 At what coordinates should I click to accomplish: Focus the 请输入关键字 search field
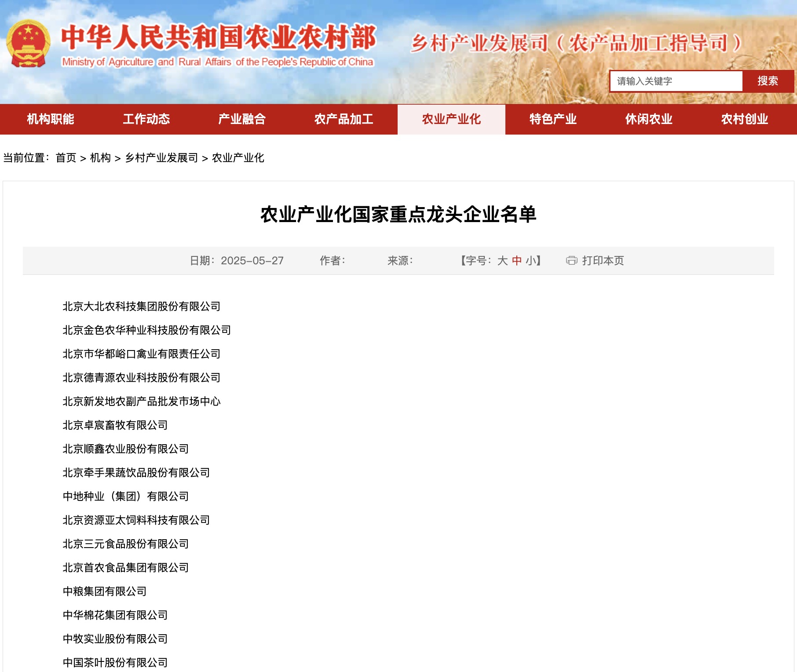pyautogui.click(x=676, y=81)
